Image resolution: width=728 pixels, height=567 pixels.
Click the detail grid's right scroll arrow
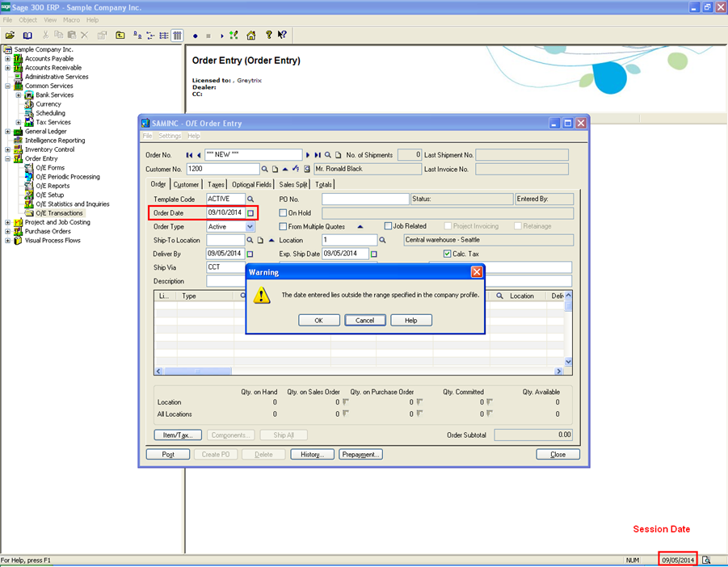559,372
